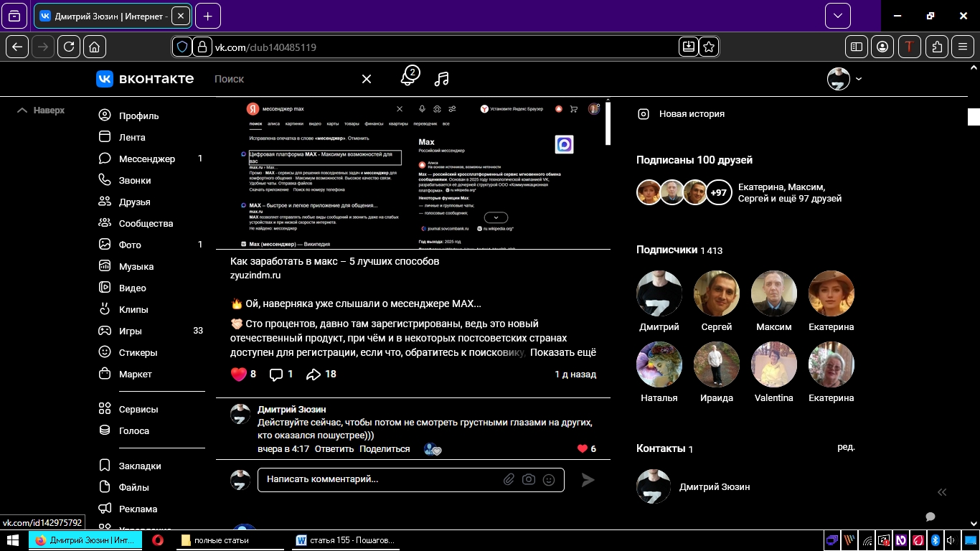Click Ответить under the comment

point(334,449)
